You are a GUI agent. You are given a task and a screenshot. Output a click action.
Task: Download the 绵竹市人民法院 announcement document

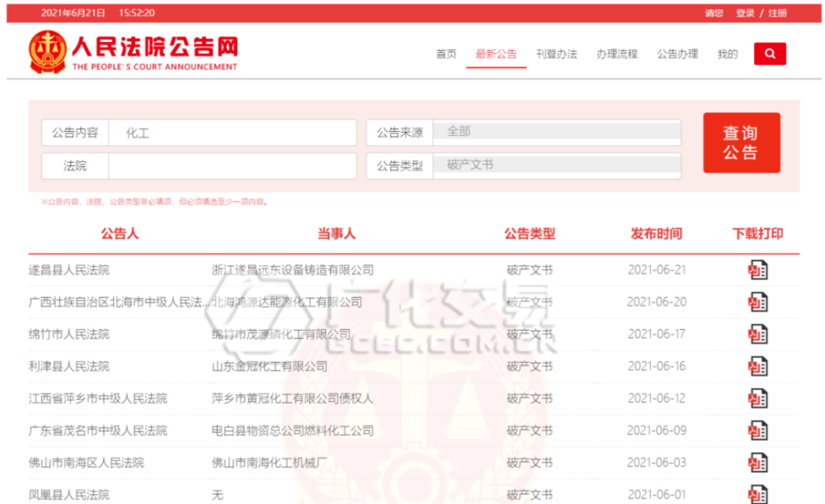pos(757,334)
